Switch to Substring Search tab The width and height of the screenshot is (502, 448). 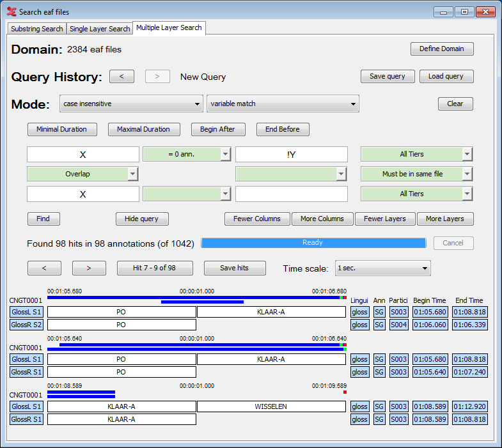pyautogui.click(x=37, y=29)
